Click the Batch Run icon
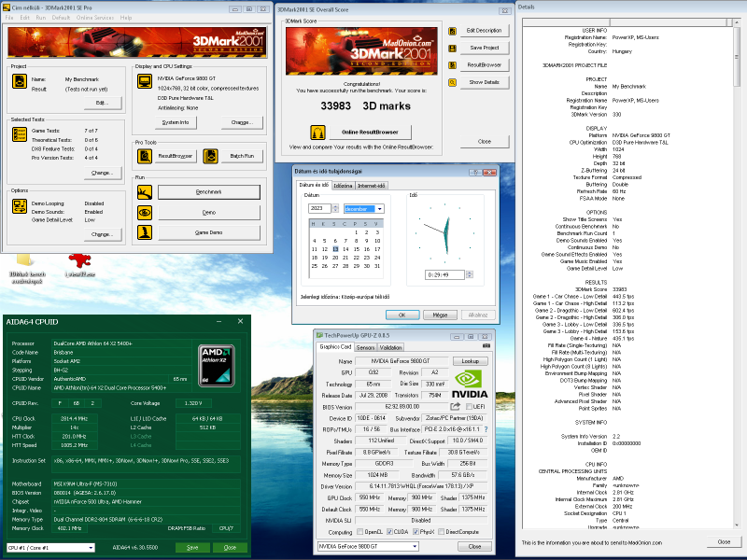Screen dimensions: 747x560 pyautogui.click(x=211, y=156)
